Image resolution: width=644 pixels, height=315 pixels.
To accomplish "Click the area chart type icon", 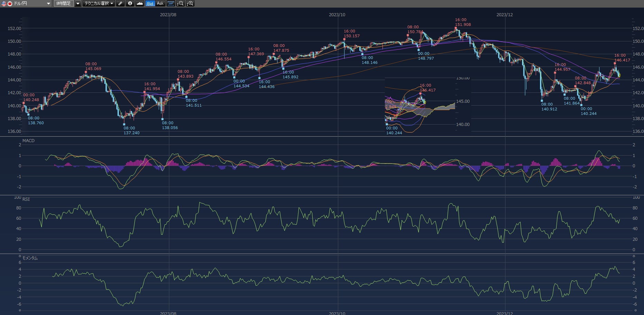I will tap(140, 3).
